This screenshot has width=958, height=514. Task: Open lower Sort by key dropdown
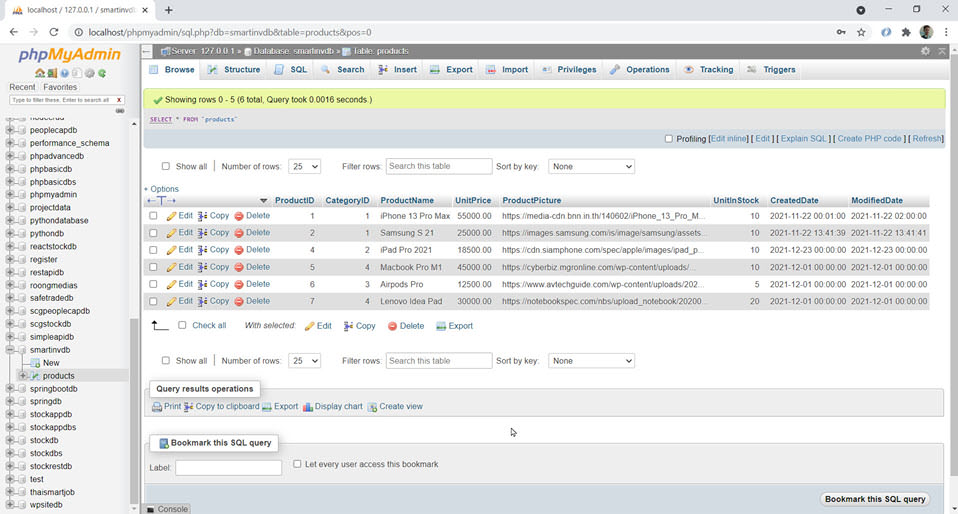591,361
